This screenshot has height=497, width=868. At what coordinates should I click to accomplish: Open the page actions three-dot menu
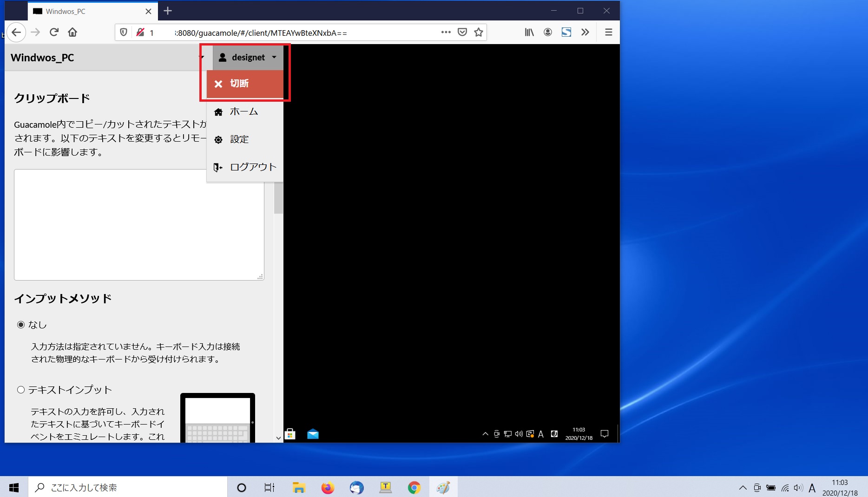[446, 32]
